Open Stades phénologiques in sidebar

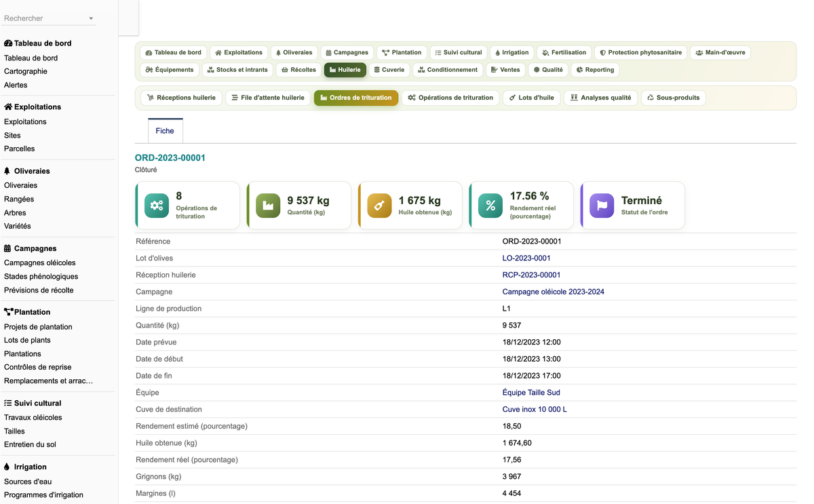pyautogui.click(x=41, y=276)
